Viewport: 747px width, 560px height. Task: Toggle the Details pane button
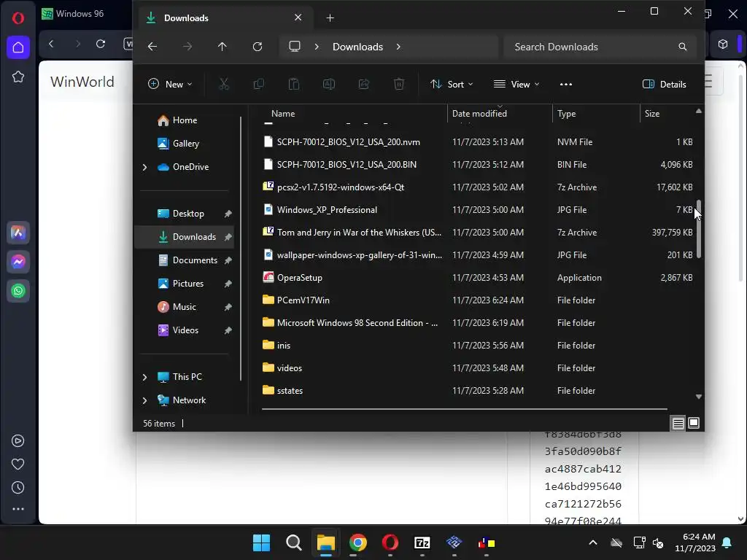[665, 85]
